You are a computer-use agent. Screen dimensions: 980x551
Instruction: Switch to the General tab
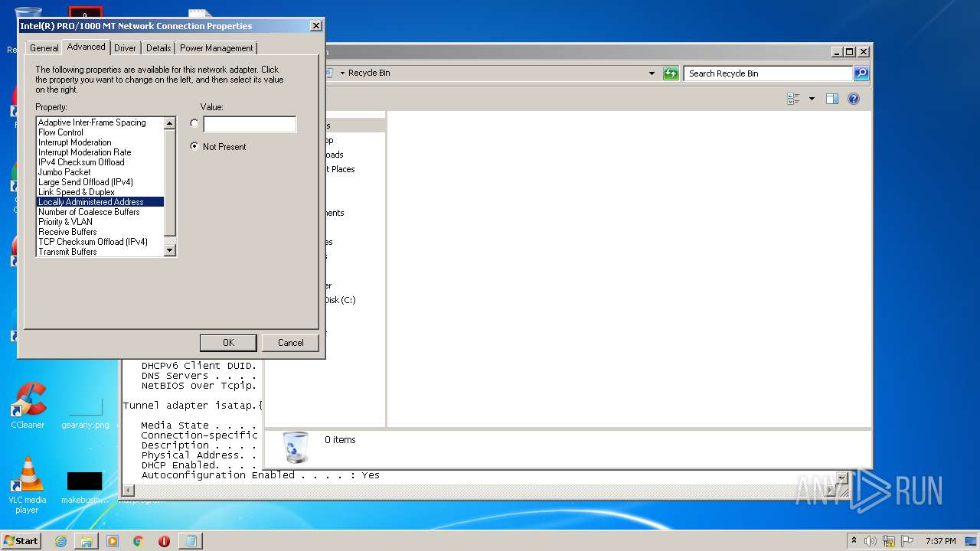click(44, 47)
